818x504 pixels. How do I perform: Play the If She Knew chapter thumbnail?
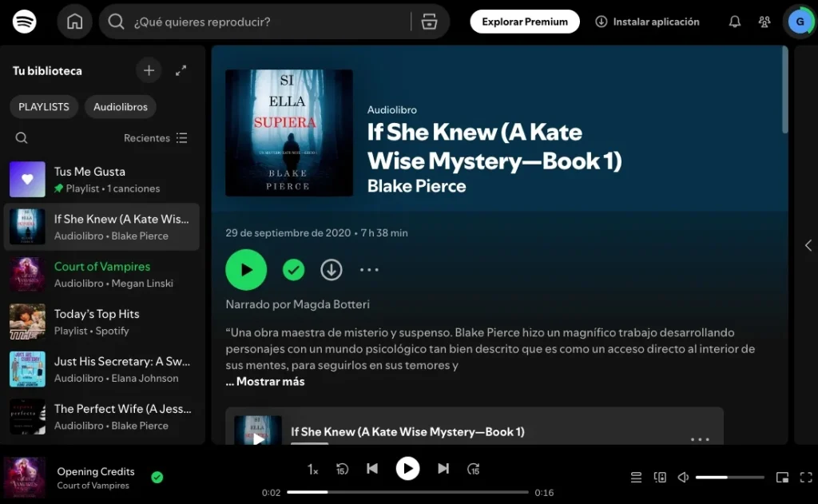[258, 431]
